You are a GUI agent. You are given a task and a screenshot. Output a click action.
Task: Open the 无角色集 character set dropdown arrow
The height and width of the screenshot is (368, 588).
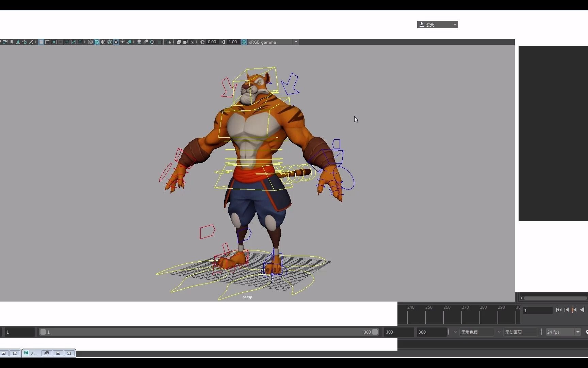coord(455,332)
